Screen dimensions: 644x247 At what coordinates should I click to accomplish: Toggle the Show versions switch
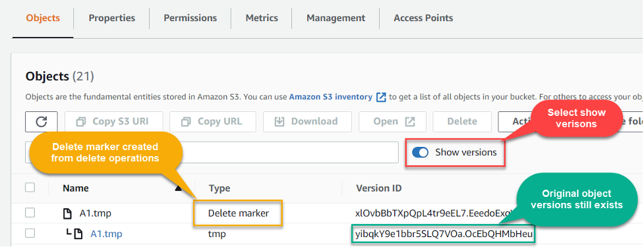[420, 153]
